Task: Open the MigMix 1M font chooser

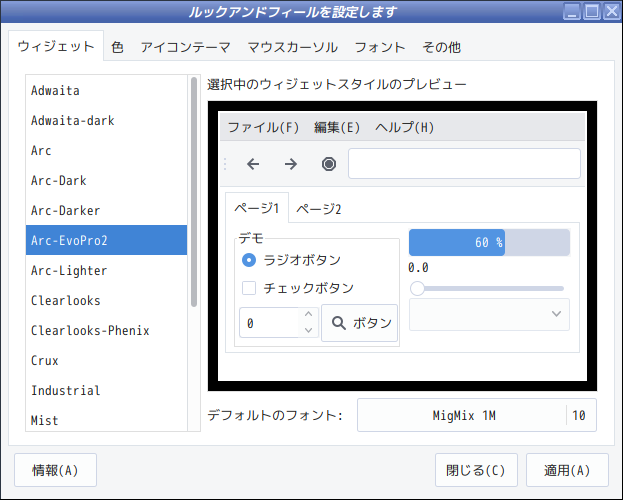Action: [477, 415]
